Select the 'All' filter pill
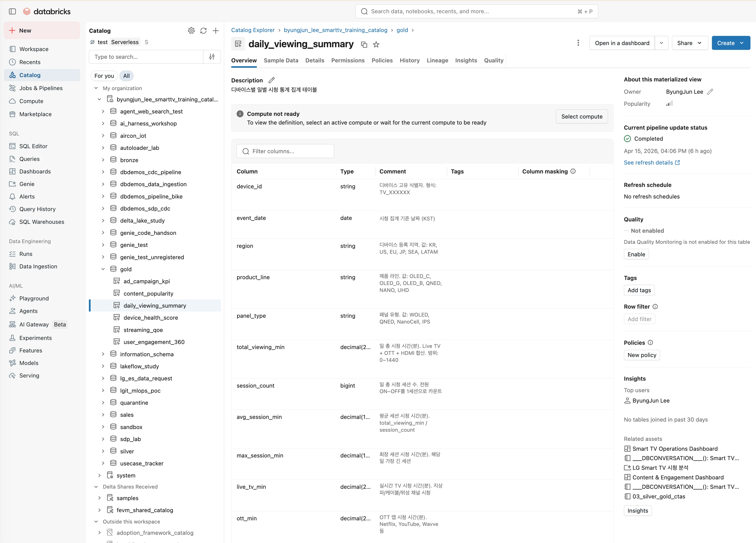This screenshot has width=756, height=543. tap(126, 76)
